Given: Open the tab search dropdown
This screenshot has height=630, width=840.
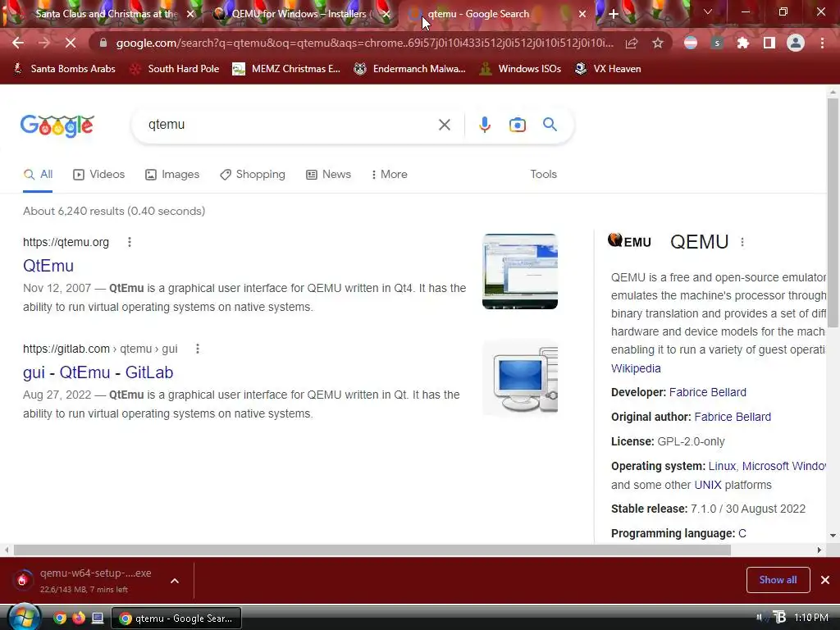Looking at the screenshot, I should click(x=708, y=11).
